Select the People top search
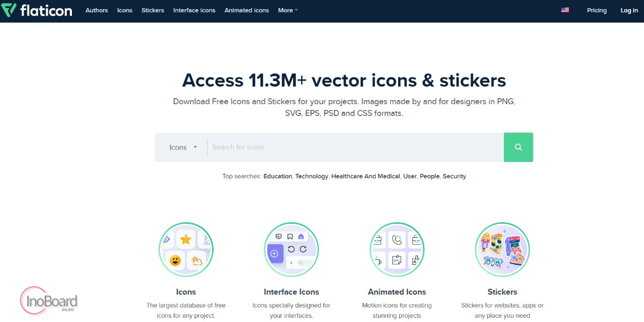Image resolution: width=644 pixels, height=322 pixels. [429, 176]
